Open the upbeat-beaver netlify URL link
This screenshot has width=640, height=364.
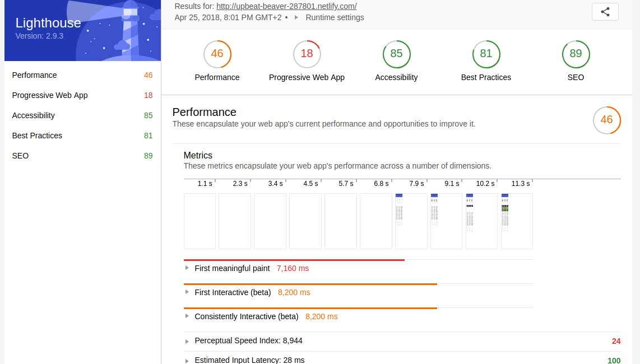286,6
